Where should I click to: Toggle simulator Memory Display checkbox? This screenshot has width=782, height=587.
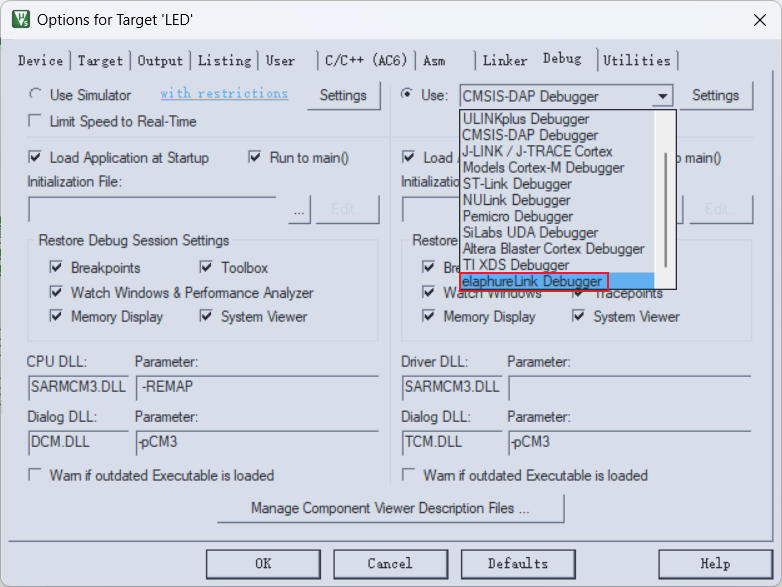click(x=56, y=316)
